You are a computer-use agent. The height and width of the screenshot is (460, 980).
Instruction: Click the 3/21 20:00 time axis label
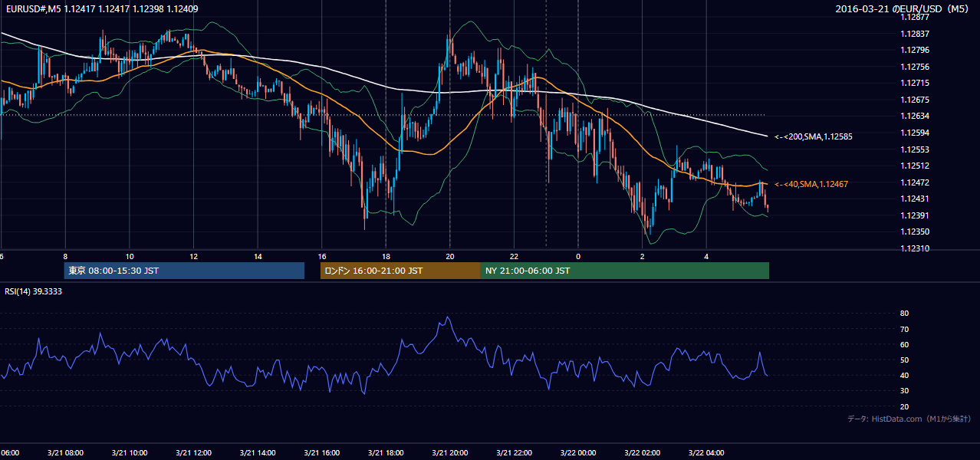449,453
